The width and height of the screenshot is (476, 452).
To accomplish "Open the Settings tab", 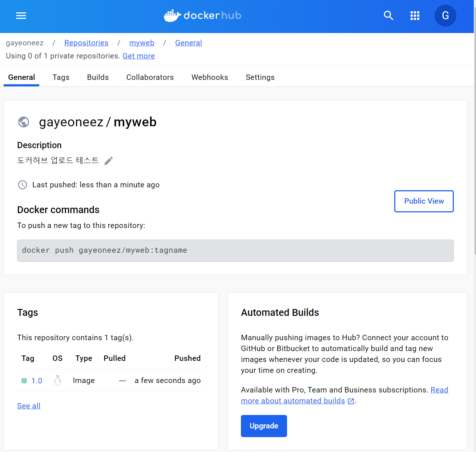I will pyautogui.click(x=260, y=77).
